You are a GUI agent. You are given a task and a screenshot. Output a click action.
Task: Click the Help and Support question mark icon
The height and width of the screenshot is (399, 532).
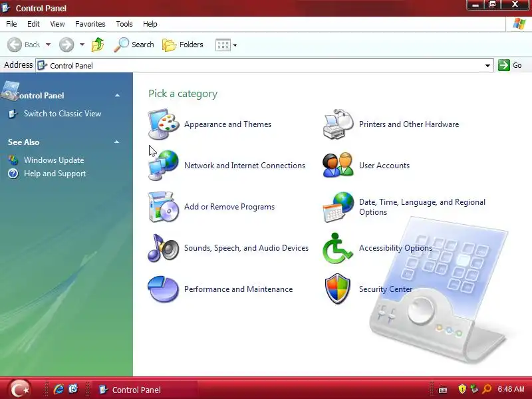(13, 174)
